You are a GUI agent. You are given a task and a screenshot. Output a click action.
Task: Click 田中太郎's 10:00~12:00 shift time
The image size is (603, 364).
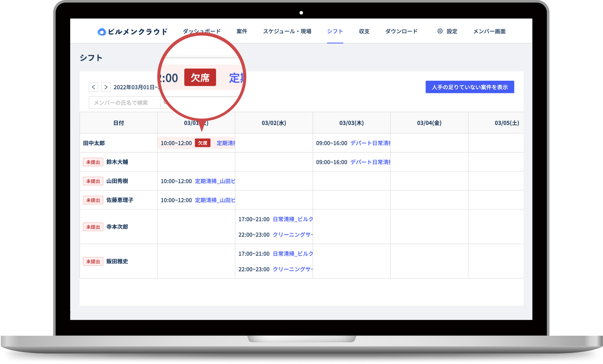[176, 143]
